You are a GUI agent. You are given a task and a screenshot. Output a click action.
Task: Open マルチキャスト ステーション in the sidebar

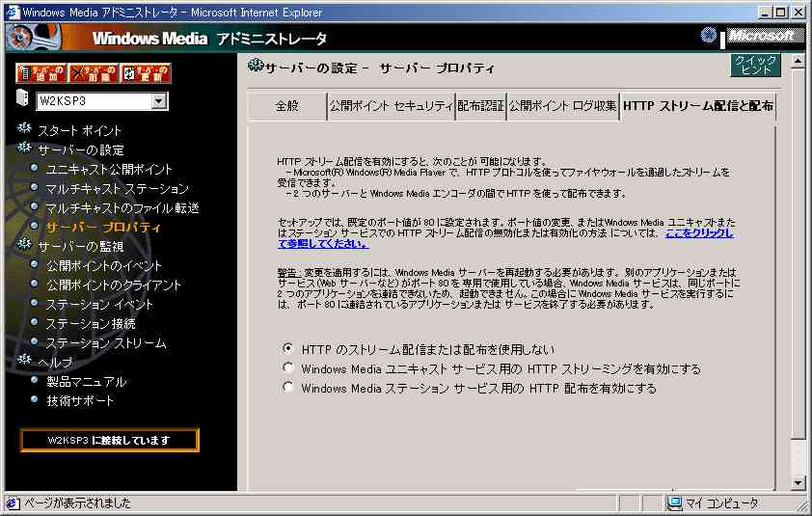[x=117, y=189]
